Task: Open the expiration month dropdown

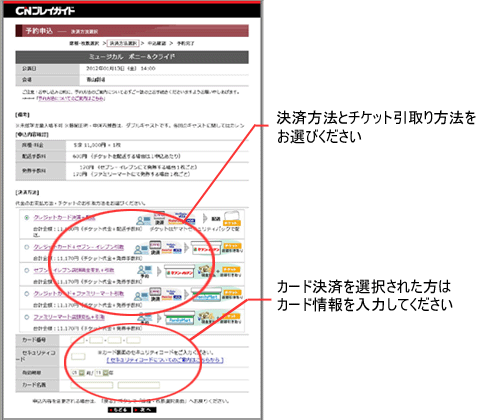Action: click(78, 373)
